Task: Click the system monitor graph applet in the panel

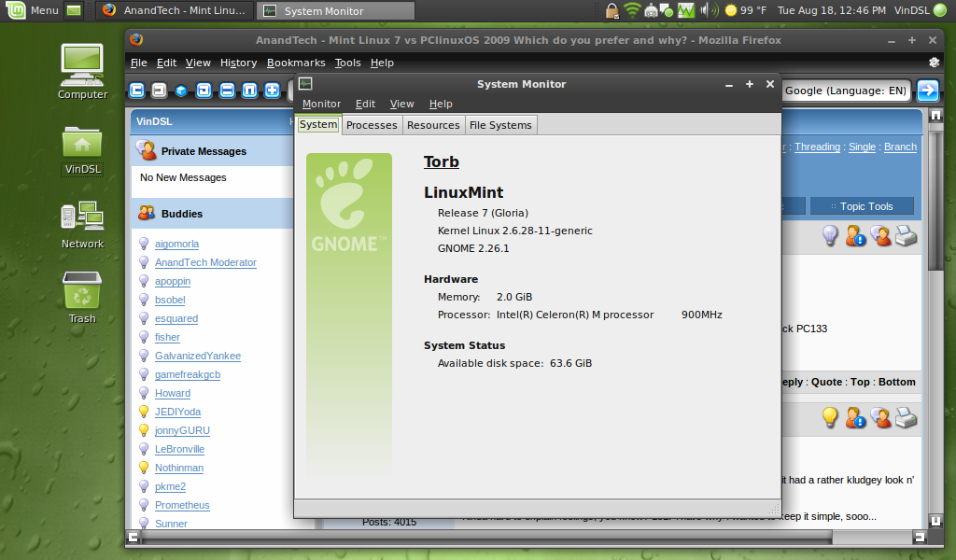Action: pyautogui.click(x=685, y=10)
